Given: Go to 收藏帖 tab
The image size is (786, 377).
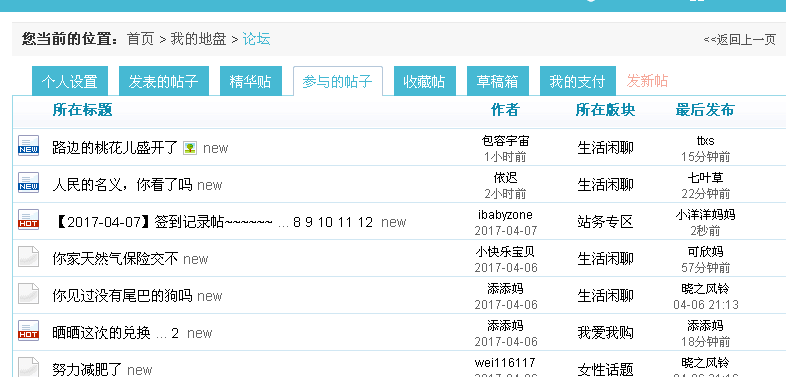Looking at the screenshot, I should (424, 81).
